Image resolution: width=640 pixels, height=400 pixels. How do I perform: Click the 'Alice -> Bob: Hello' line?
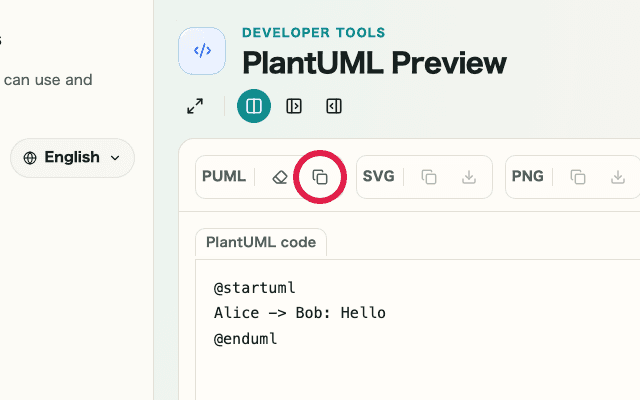tap(300, 313)
